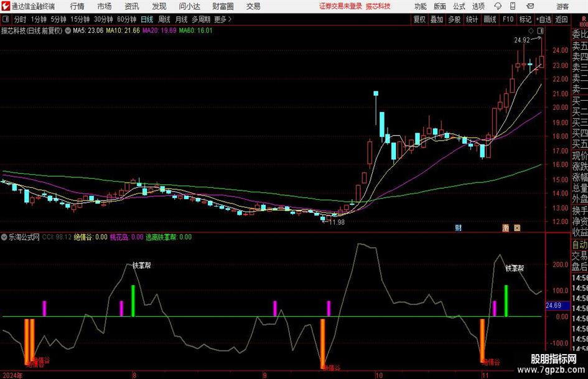This screenshot has height=379, width=588.
Task: Open the 选项 menu
Action: click(478, 6)
